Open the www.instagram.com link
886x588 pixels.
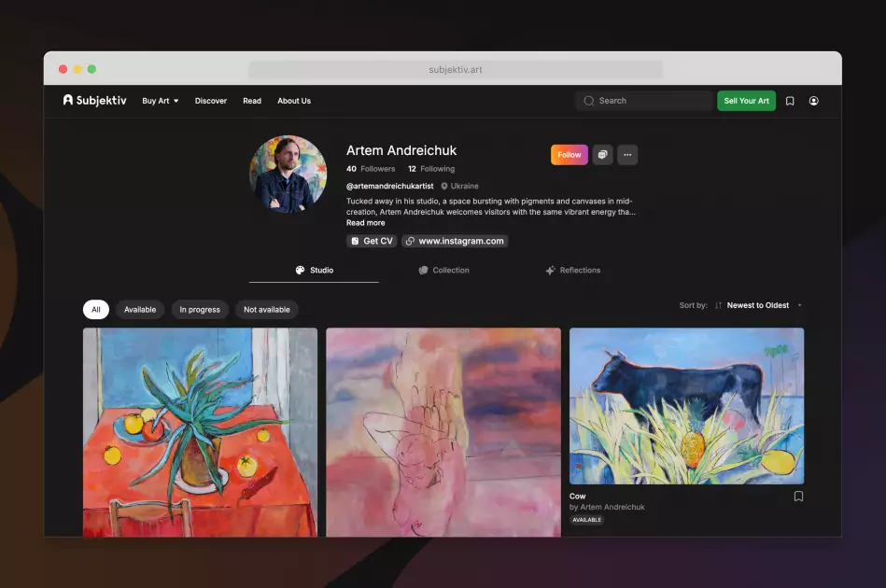(x=455, y=241)
